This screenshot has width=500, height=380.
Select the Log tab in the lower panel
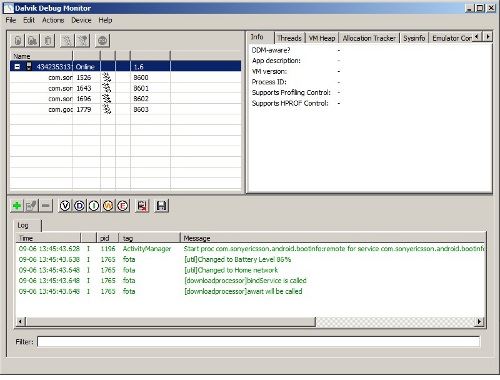(27, 225)
